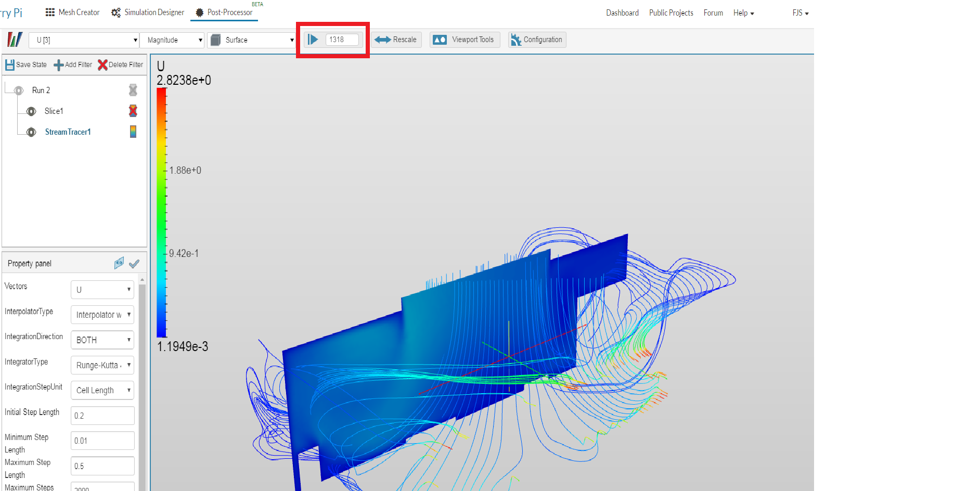Click the legend tick label 9.42e-1
Viewport: 980px width, 491px height.
(x=184, y=253)
